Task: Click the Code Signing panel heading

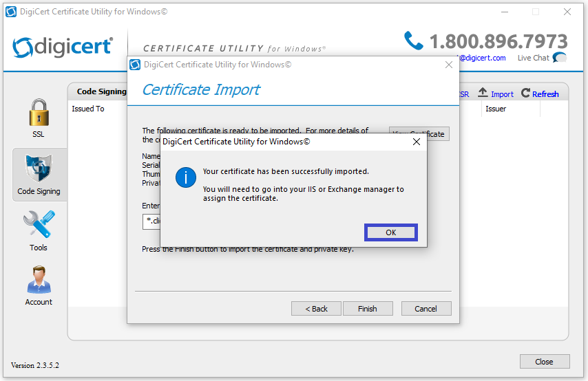Action: pyautogui.click(x=102, y=91)
